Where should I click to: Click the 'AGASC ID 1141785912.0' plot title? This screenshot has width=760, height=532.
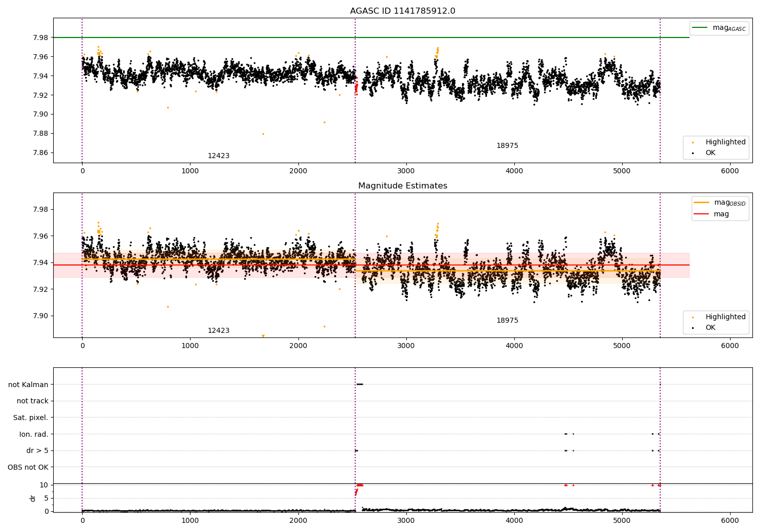click(402, 11)
